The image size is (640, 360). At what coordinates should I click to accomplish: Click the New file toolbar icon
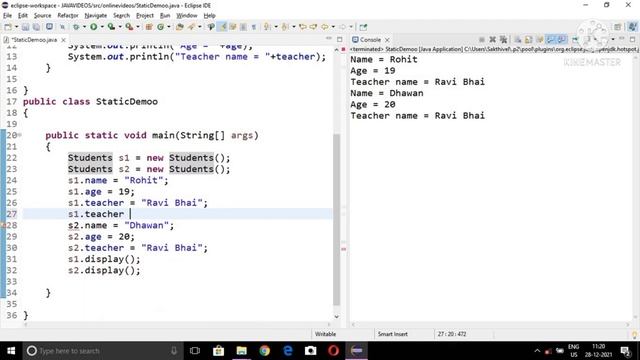coord(7,27)
